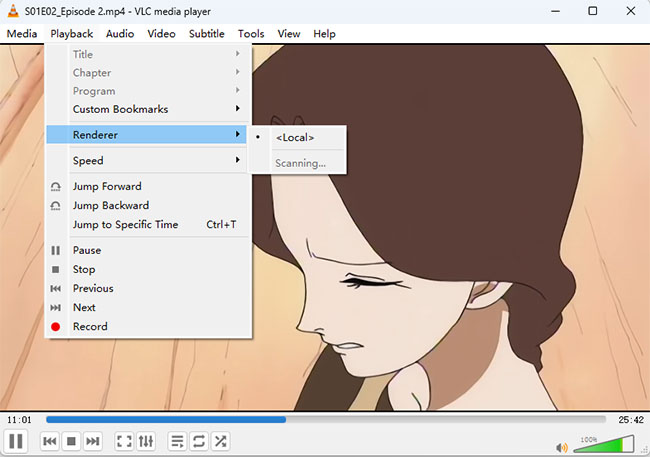Start recording with Record menu item
The width and height of the screenshot is (650, 457).
point(146,326)
